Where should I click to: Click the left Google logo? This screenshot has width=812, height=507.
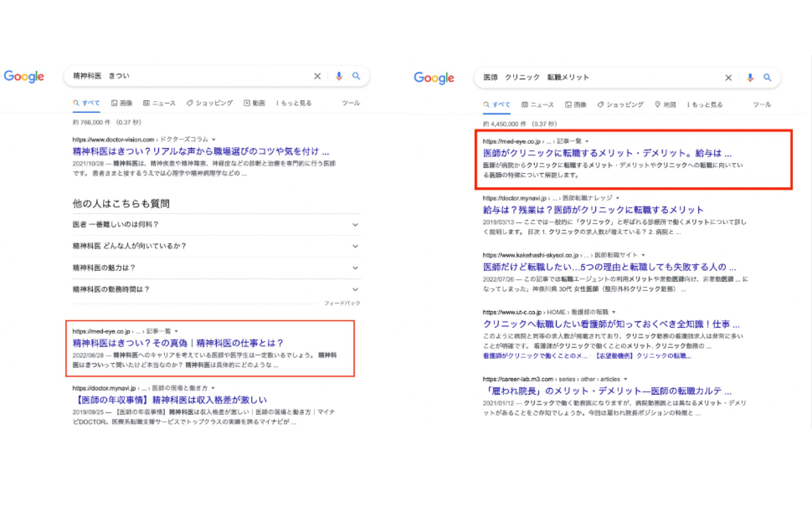[x=24, y=76]
